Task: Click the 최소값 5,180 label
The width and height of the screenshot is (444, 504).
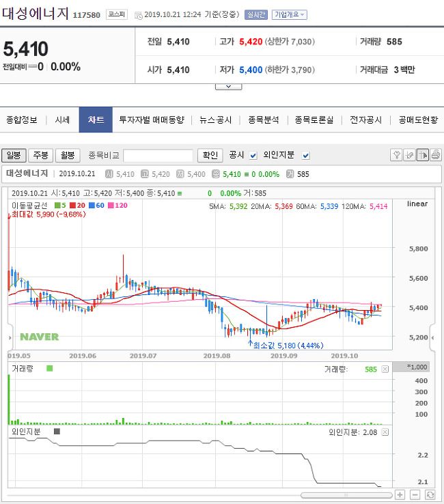Action: click(x=288, y=346)
